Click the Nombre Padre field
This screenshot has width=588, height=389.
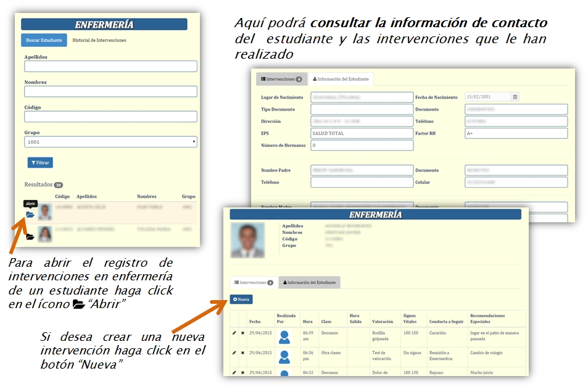click(362, 170)
